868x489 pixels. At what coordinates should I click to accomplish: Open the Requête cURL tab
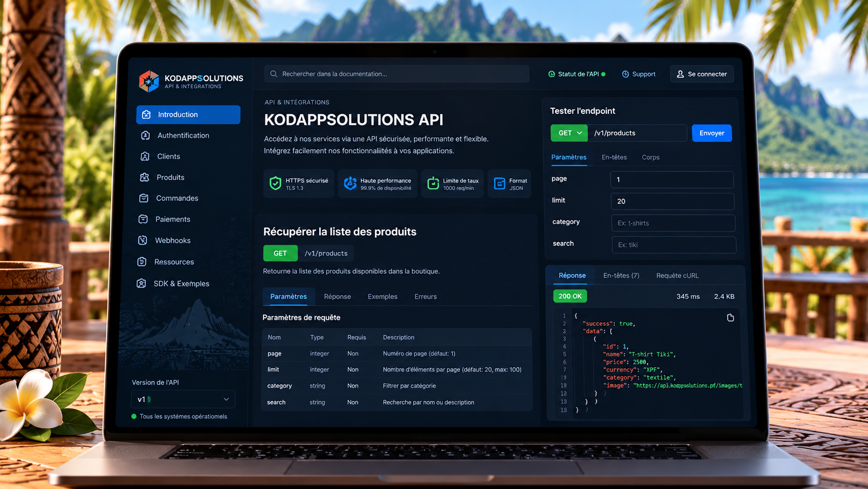(x=677, y=275)
